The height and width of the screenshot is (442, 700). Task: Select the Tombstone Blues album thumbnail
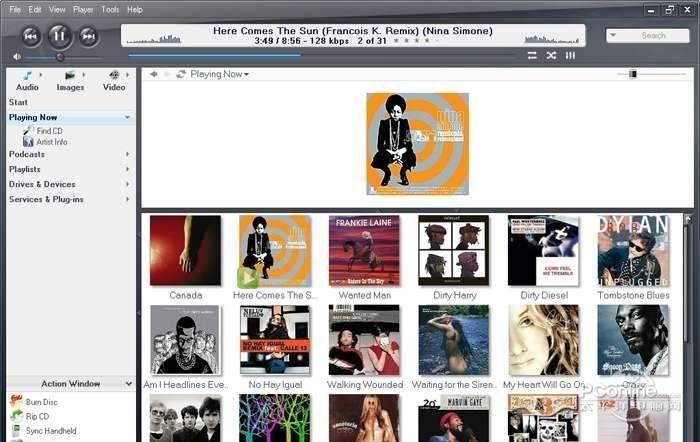pyautogui.click(x=633, y=250)
